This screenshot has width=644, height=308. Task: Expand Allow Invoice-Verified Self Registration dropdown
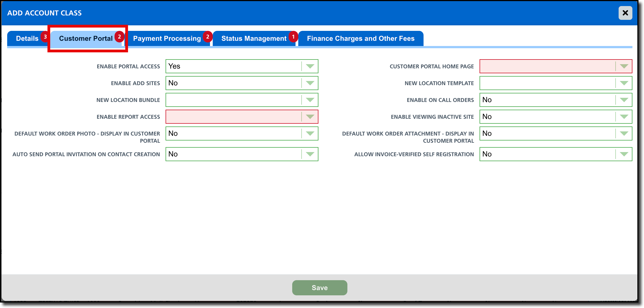[x=624, y=154]
